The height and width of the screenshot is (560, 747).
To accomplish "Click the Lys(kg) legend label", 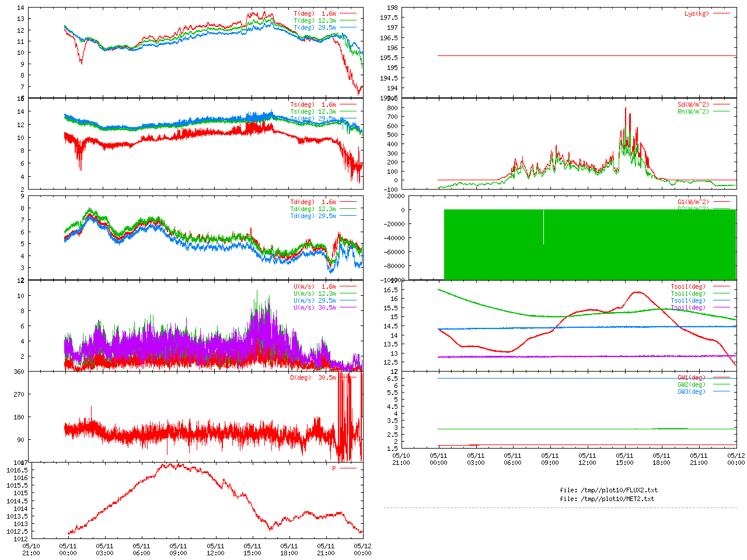I will tap(697, 13).
